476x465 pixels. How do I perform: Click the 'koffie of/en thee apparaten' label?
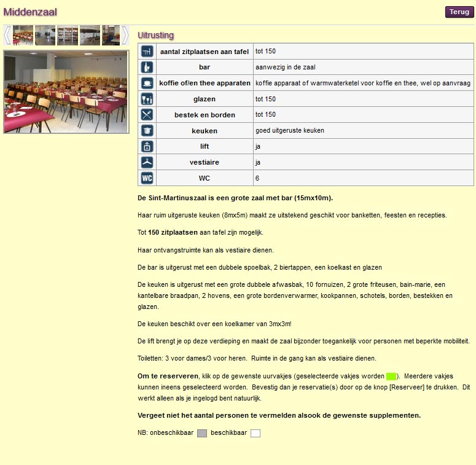(205, 83)
